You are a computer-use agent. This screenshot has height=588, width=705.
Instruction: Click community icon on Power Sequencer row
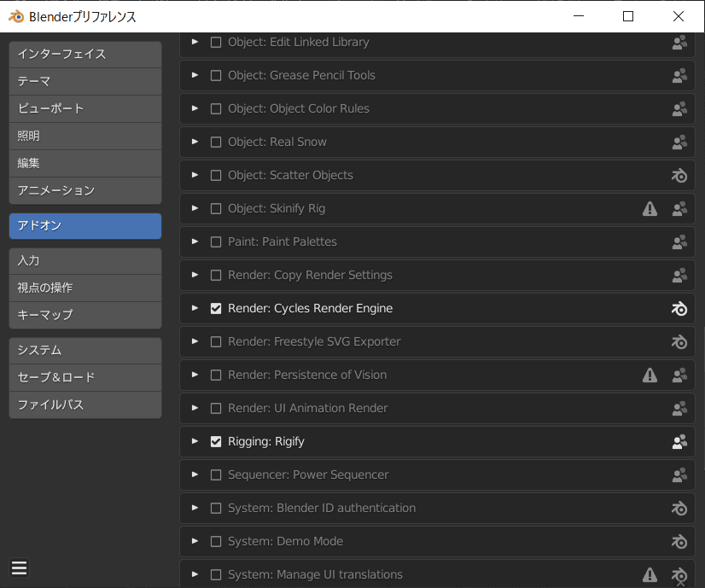click(679, 474)
